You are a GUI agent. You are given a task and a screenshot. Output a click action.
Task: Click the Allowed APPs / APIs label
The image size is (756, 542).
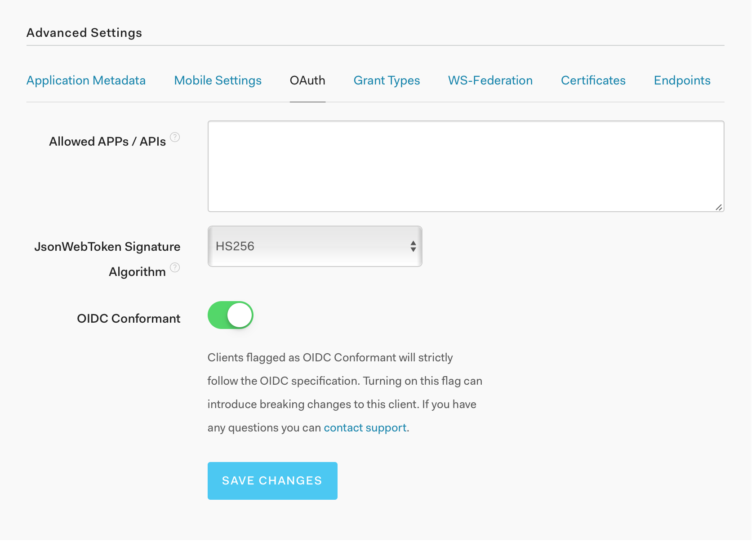[108, 141]
